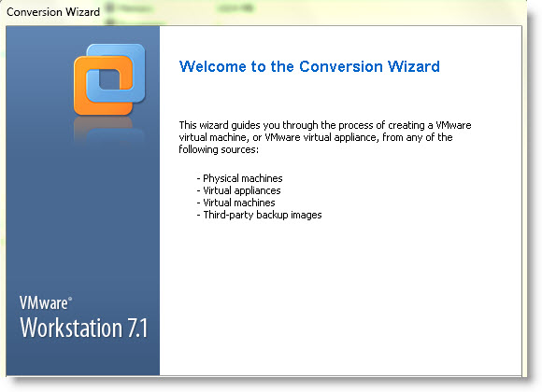
Task: Select the Physical machines list entry
Action: [239, 178]
